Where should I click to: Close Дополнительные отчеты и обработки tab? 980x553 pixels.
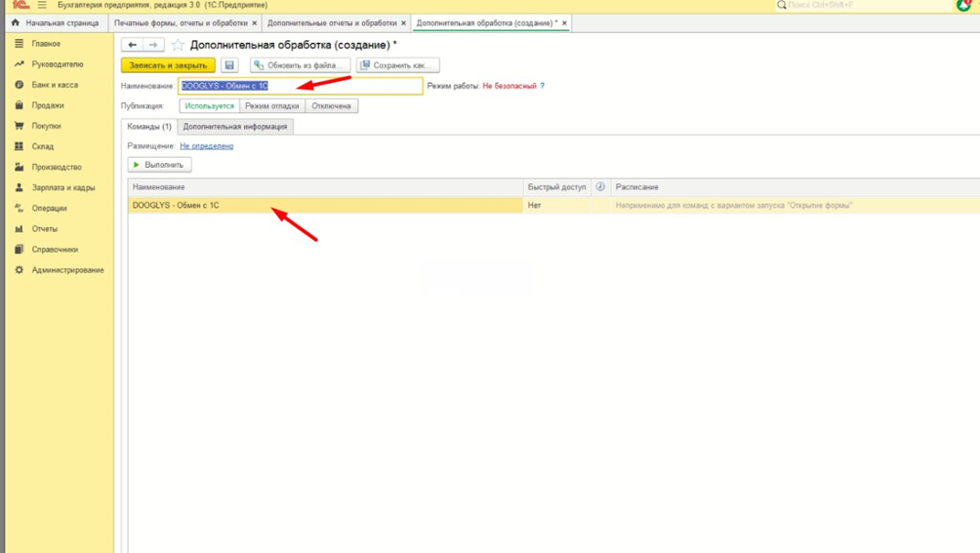click(x=403, y=23)
